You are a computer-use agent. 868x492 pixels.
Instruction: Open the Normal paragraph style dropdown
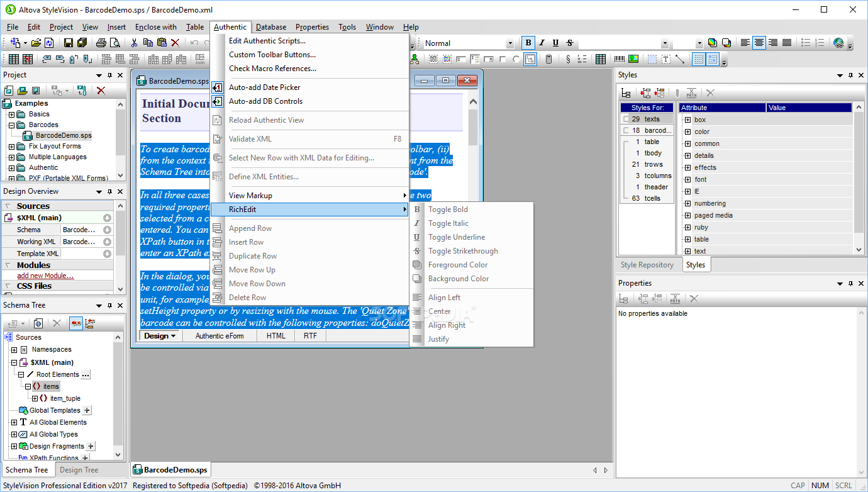tap(510, 43)
